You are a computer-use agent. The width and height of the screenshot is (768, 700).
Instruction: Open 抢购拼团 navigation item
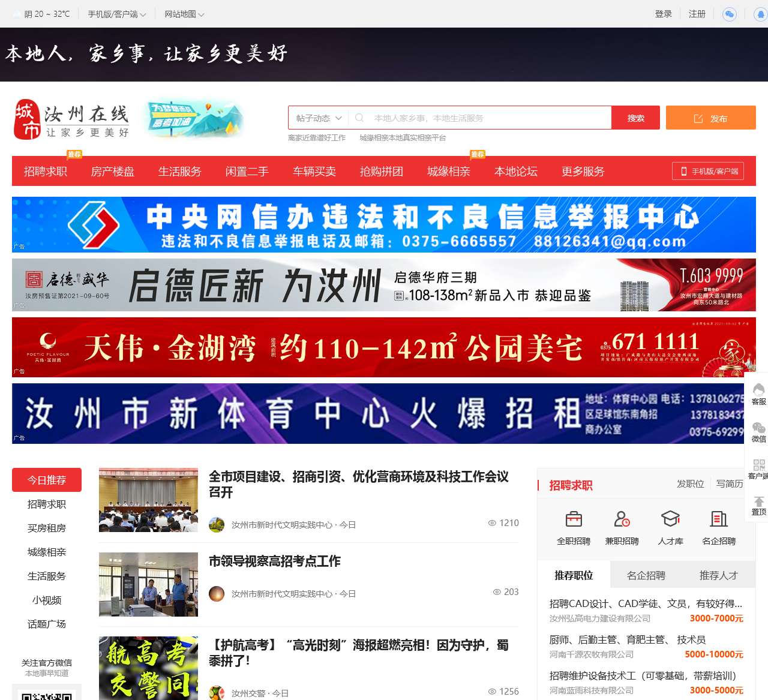coord(382,172)
